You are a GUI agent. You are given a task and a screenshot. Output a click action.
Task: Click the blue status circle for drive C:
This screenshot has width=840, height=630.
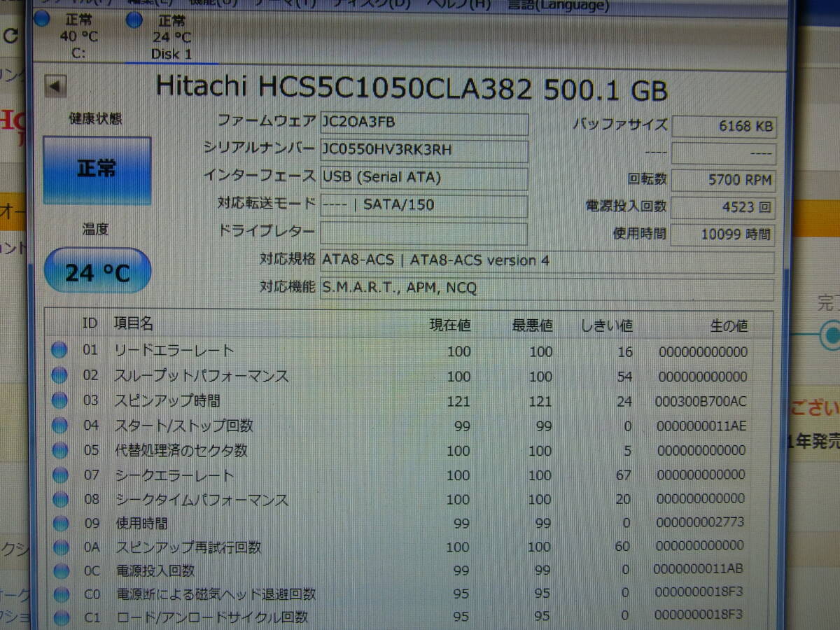(x=42, y=19)
